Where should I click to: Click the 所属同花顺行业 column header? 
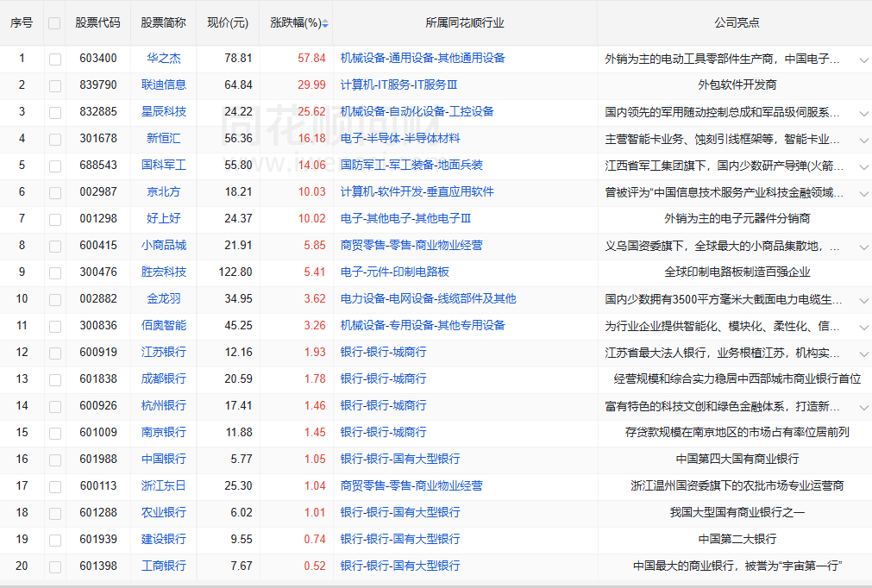click(465, 22)
